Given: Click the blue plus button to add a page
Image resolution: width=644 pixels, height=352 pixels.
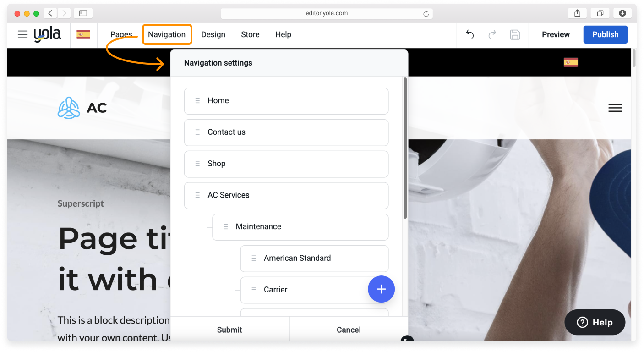Looking at the screenshot, I should point(381,289).
